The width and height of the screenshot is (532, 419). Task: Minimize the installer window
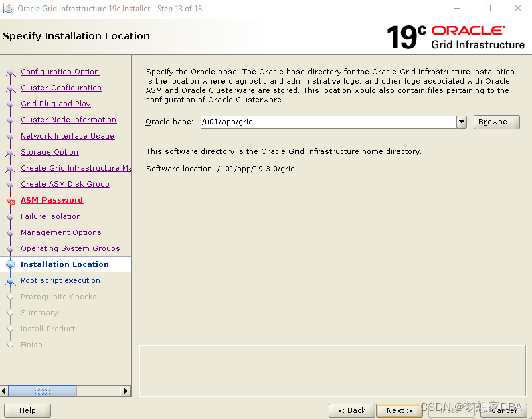pyautogui.click(x=457, y=8)
